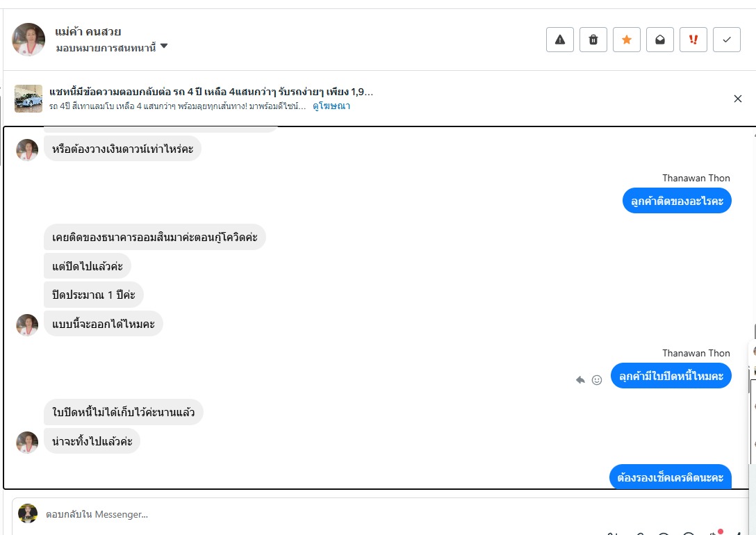Click the customer profile photo in header
Image resolution: width=756 pixels, height=535 pixels.
point(28,40)
